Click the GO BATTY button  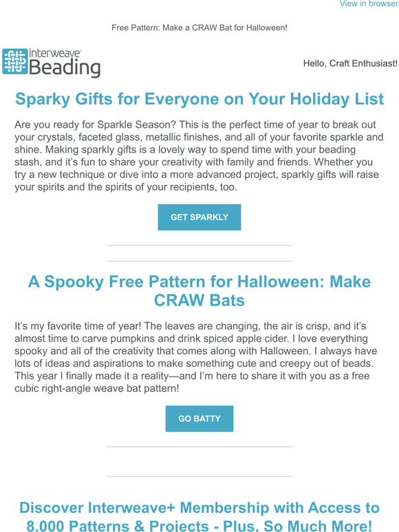pyautogui.click(x=199, y=419)
